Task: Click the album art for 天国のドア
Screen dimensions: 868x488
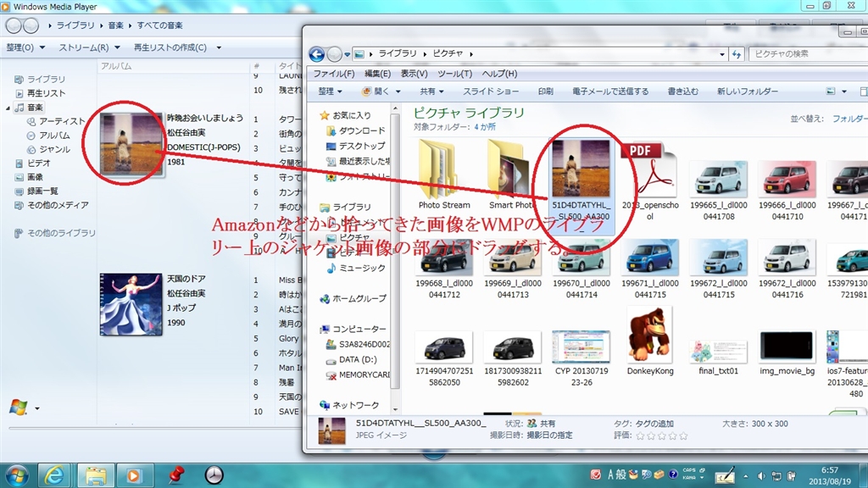Action: pos(131,304)
